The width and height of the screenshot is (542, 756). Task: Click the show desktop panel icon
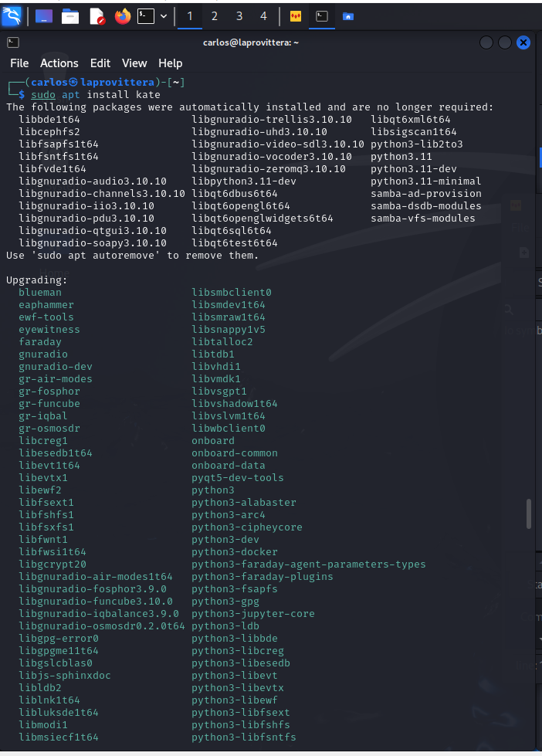coord(44,16)
